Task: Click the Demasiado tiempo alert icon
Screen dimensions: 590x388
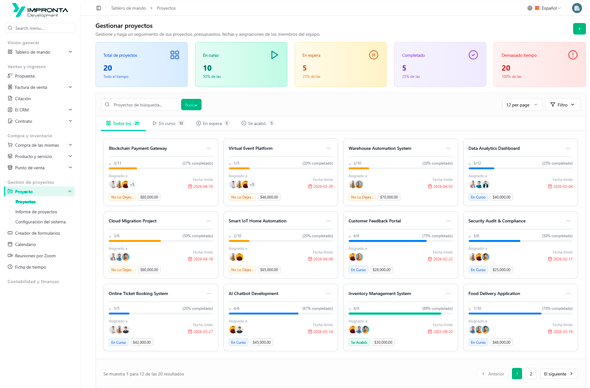Action: click(x=572, y=55)
